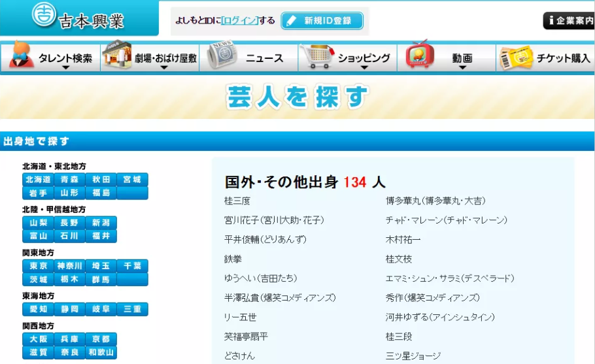
Task: Open the チケット購入 section
Action: [546, 58]
